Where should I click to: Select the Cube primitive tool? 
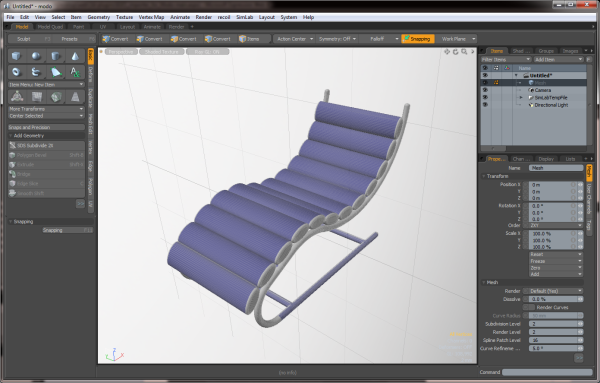point(16,56)
